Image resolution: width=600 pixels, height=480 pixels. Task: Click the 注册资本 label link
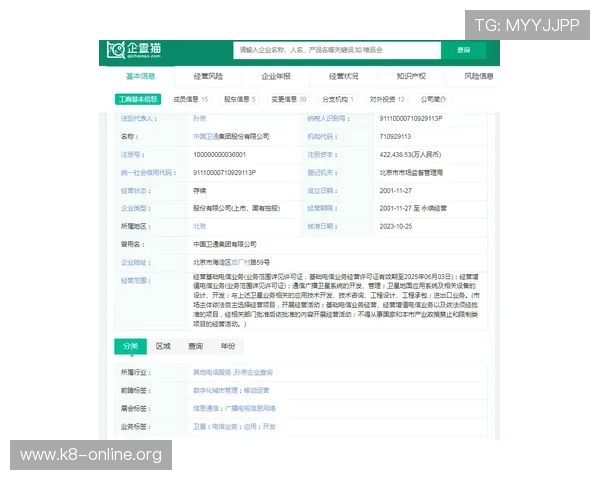pyautogui.click(x=322, y=155)
